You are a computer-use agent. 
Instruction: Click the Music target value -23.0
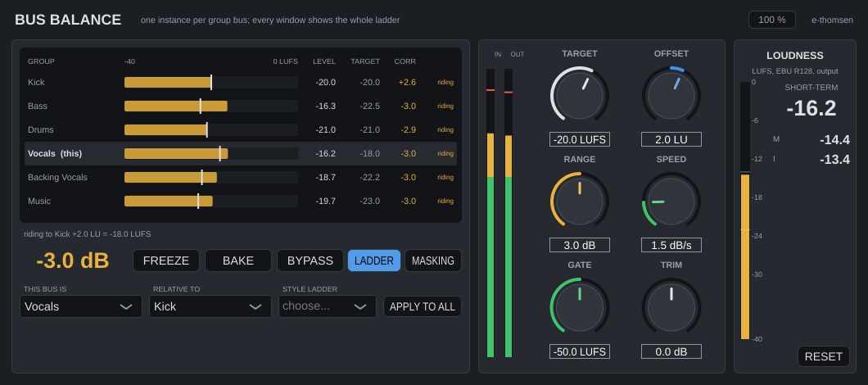[370, 201]
